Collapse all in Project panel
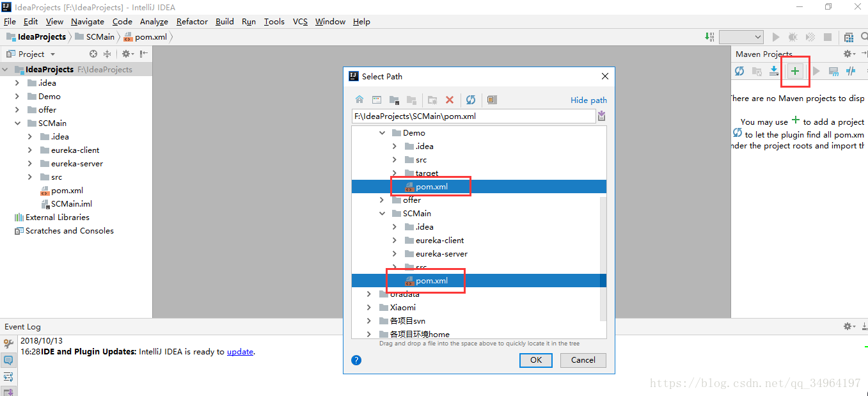 click(x=107, y=54)
